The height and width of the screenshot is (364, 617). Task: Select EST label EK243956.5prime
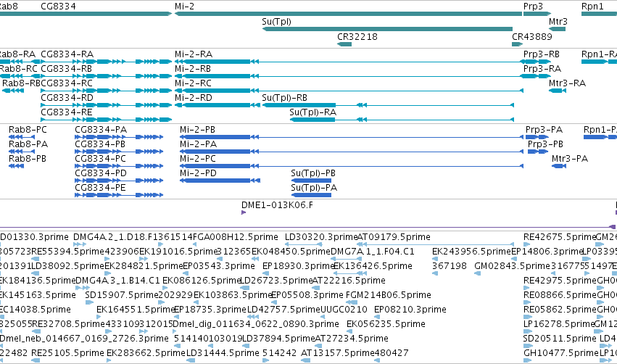[x=471, y=252]
